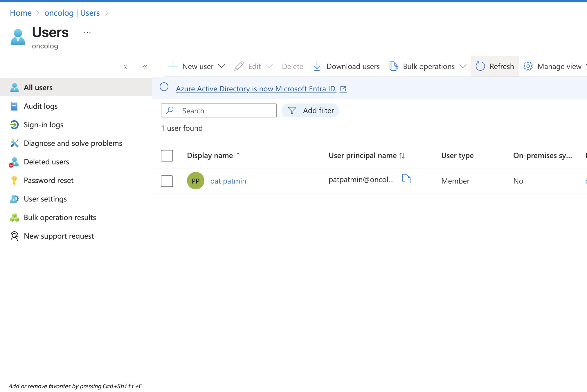
Task: Click the On-premises sync column header
Action: (x=543, y=156)
